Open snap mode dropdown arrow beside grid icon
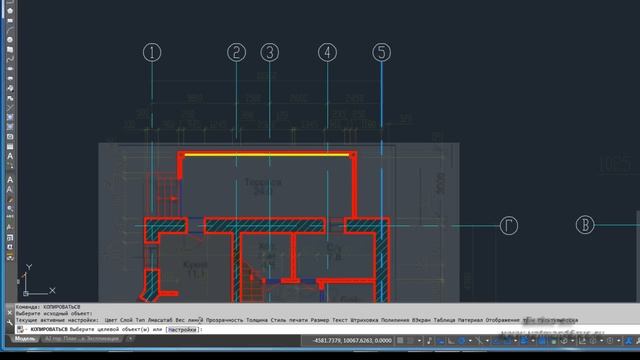Screen dimensions: 640x360 [x=420, y=340]
